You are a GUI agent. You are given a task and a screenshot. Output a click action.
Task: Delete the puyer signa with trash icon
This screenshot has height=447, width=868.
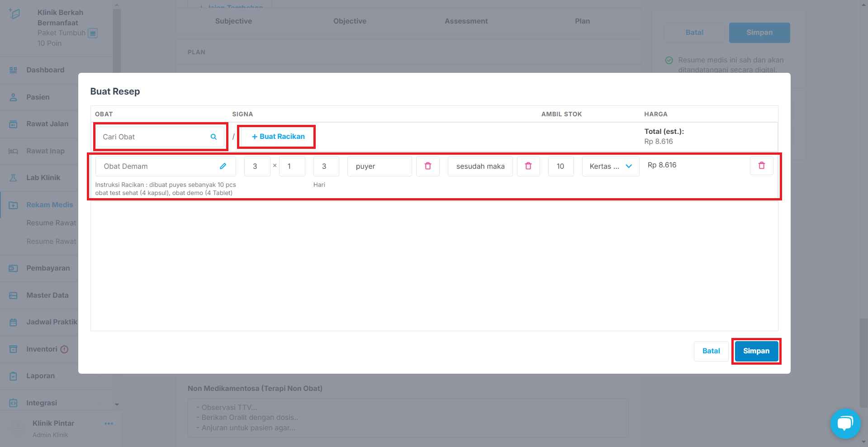tap(428, 166)
